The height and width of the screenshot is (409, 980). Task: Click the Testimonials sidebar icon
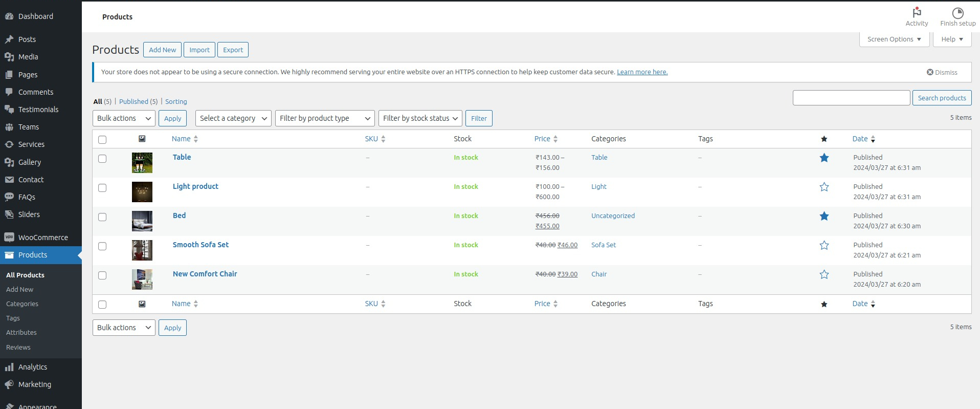pyautogui.click(x=9, y=110)
